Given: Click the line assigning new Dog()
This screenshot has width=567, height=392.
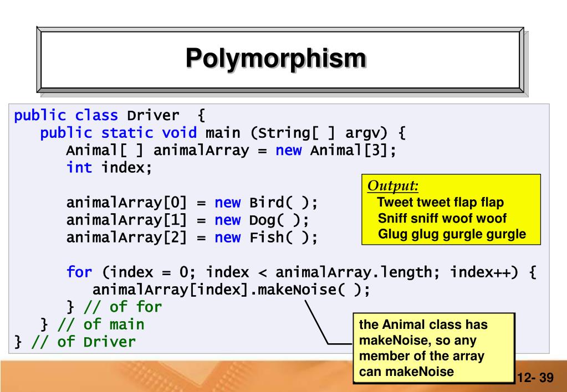Looking at the screenshot, I should pyautogui.click(x=188, y=220).
